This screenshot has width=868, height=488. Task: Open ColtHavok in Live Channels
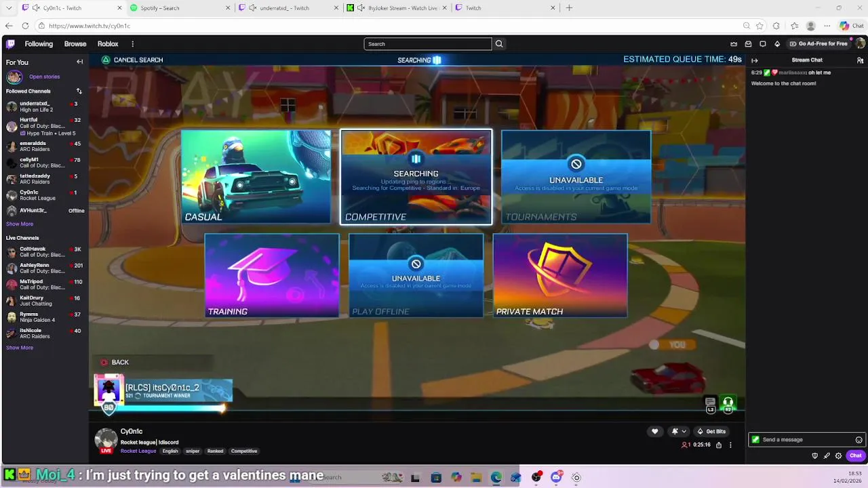pyautogui.click(x=45, y=252)
